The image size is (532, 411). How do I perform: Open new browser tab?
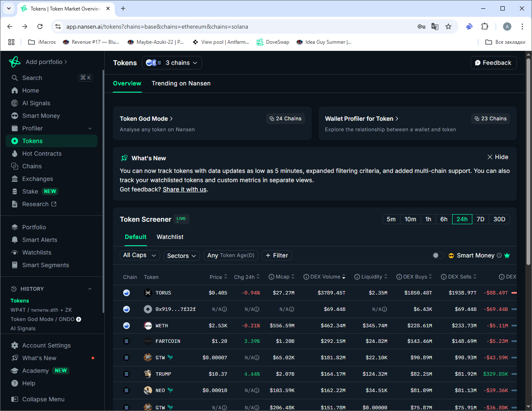(x=123, y=8)
